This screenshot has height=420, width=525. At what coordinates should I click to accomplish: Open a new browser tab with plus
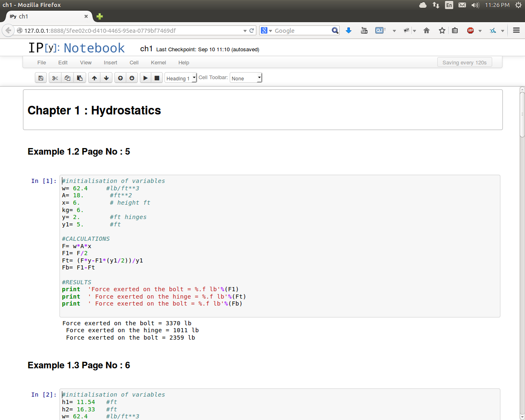tap(100, 16)
